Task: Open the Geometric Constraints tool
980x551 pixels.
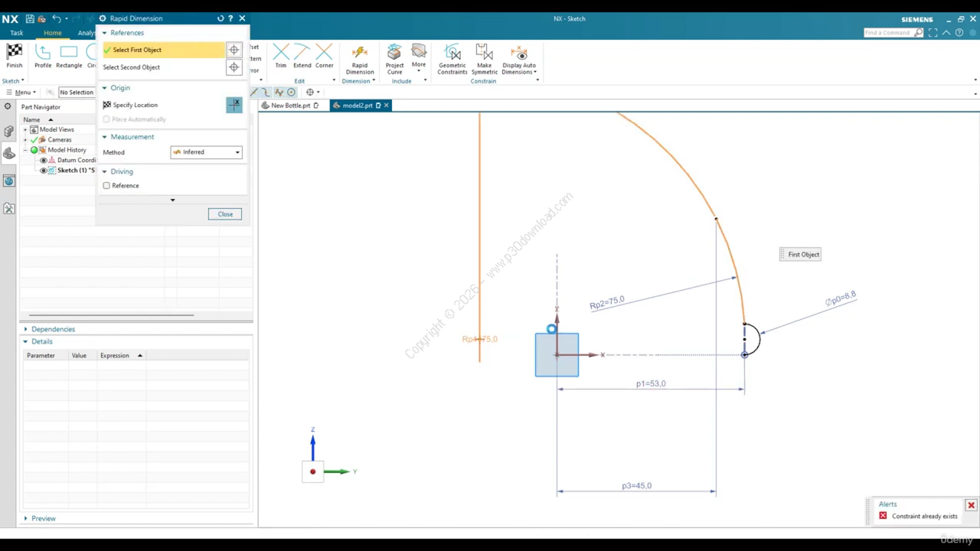Action: click(x=452, y=52)
